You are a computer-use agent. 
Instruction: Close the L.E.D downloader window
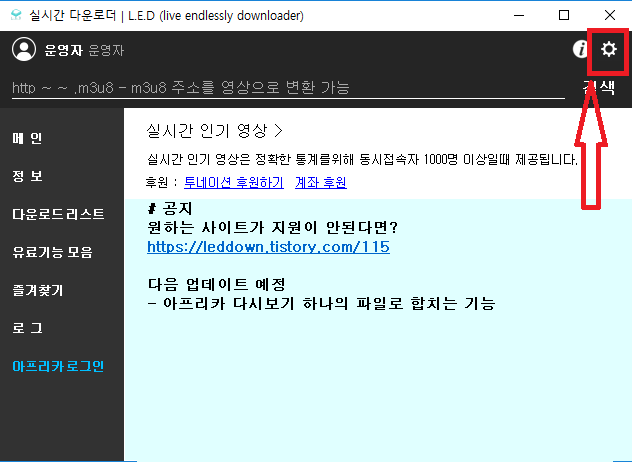610,15
